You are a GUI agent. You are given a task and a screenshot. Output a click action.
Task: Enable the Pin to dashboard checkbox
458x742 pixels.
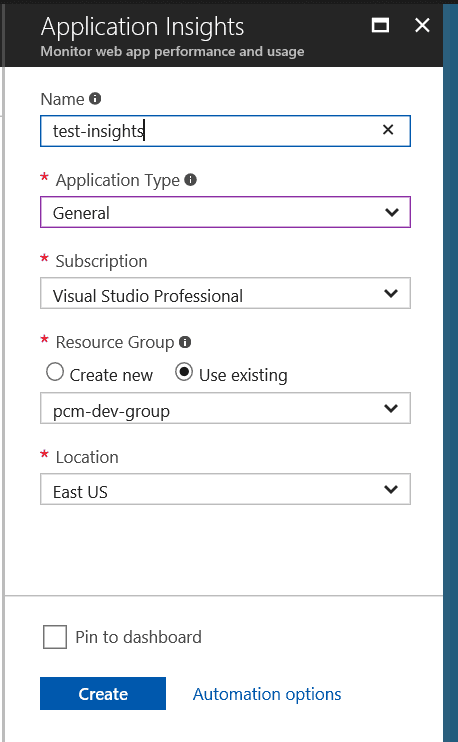click(x=55, y=636)
